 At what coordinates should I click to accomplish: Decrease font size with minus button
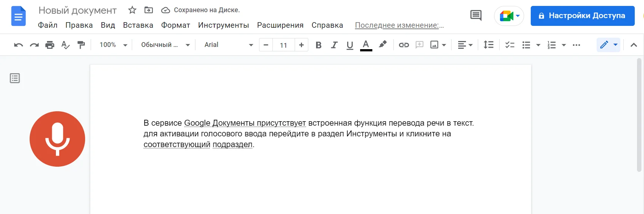(x=266, y=45)
